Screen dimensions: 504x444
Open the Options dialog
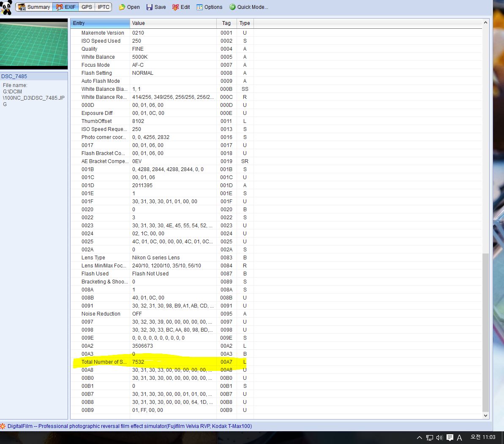[209, 7]
